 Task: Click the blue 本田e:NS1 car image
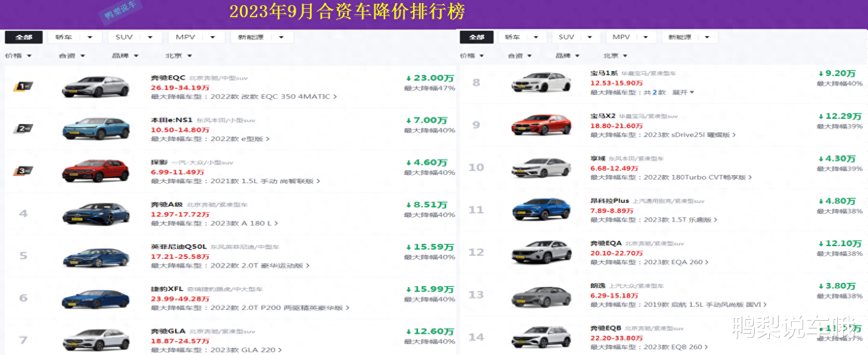(96, 129)
